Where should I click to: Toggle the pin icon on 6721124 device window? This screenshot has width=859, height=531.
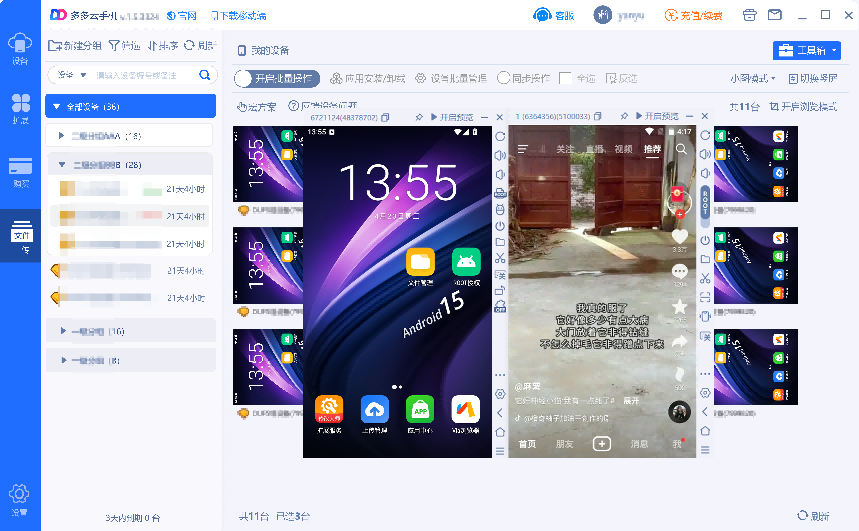[419, 117]
